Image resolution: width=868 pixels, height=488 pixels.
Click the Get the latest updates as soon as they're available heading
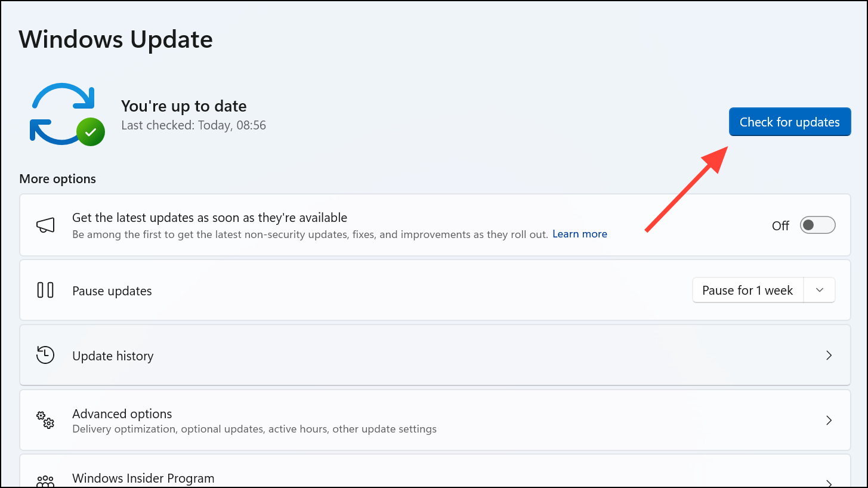click(209, 218)
